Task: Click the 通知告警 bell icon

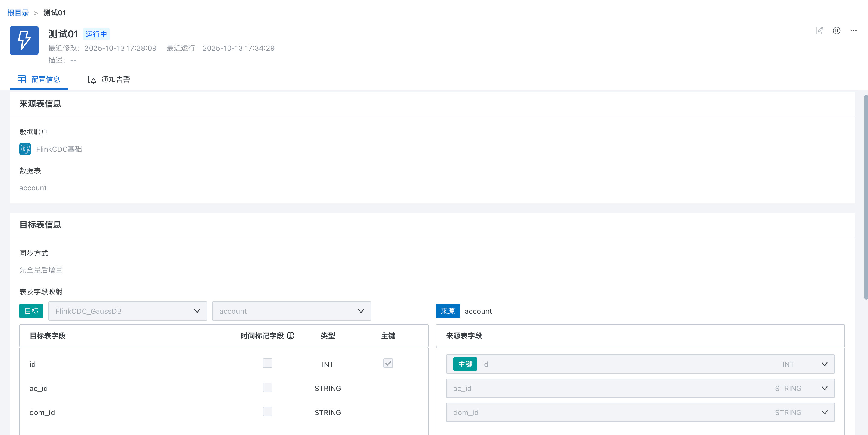Action: [x=92, y=79]
